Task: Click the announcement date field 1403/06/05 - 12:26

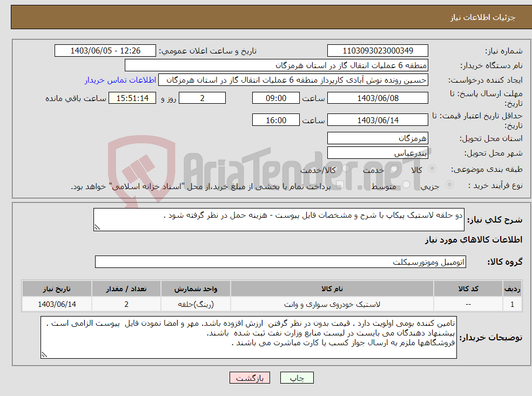Action: pyautogui.click(x=105, y=51)
